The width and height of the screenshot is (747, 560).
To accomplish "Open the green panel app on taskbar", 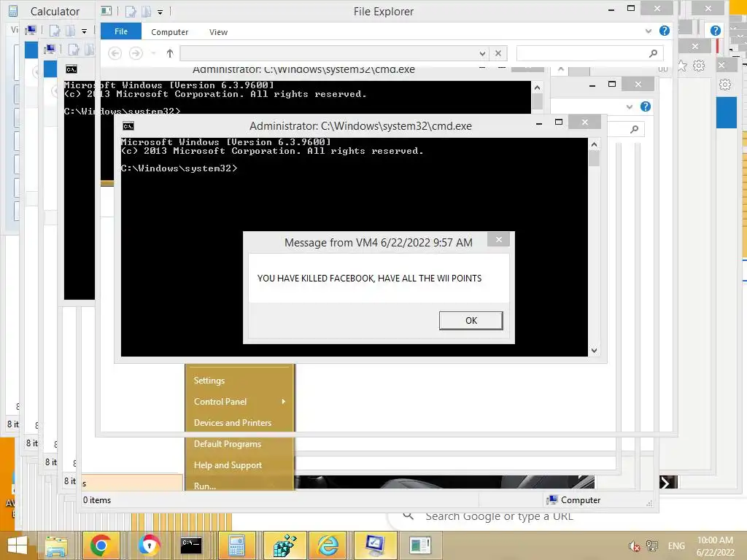I will click(420, 545).
